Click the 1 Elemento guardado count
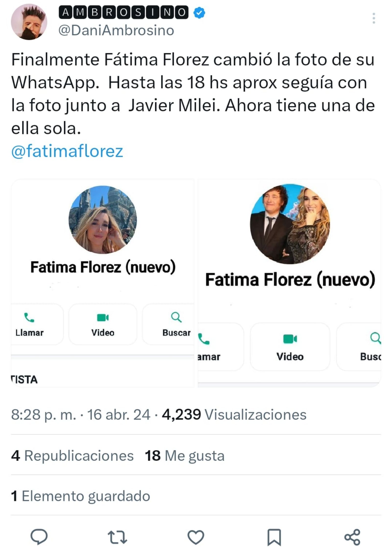Viewport: 392px width, 557px height. [x=81, y=496]
